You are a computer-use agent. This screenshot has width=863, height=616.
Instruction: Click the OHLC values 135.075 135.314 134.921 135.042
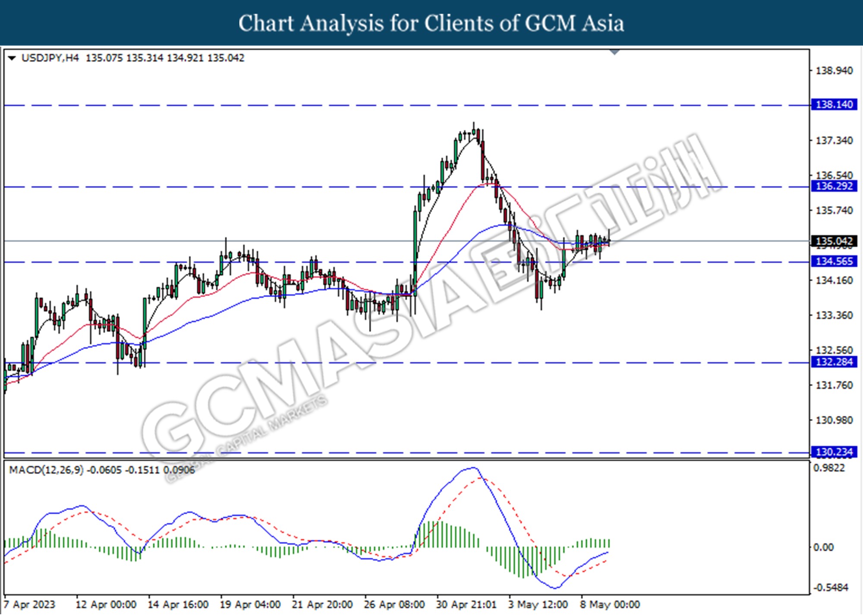point(165,58)
